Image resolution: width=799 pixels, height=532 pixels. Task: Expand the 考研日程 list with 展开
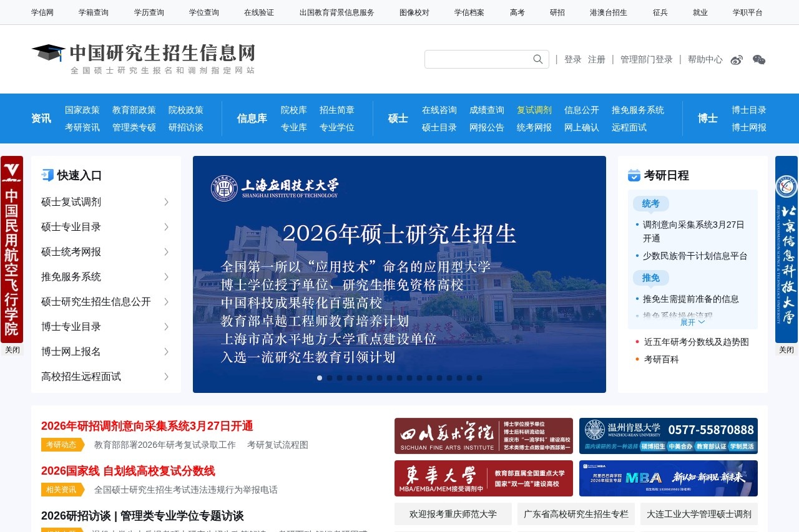pyautogui.click(x=692, y=322)
